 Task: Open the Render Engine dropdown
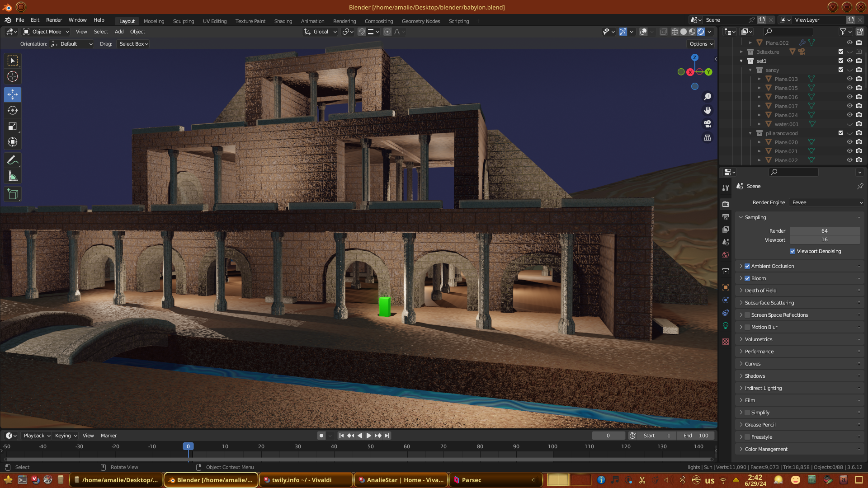coord(826,202)
